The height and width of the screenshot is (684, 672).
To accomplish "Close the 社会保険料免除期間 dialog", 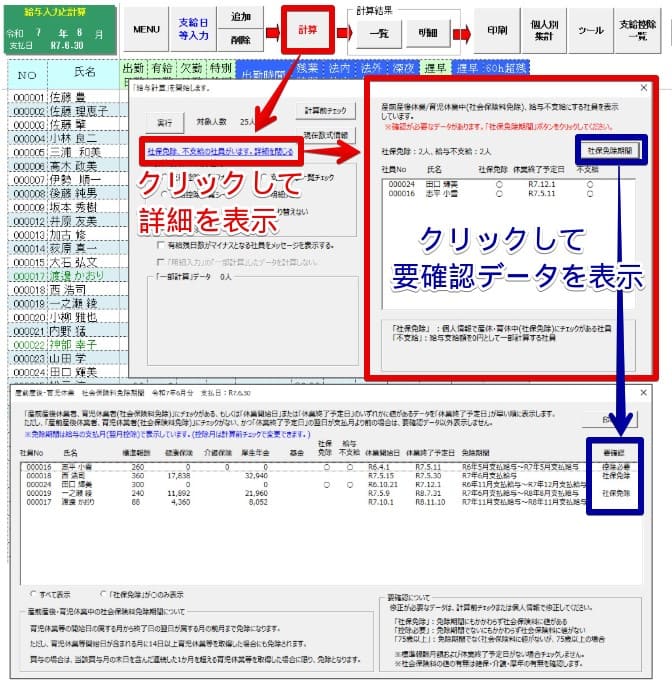I will pos(644,393).
